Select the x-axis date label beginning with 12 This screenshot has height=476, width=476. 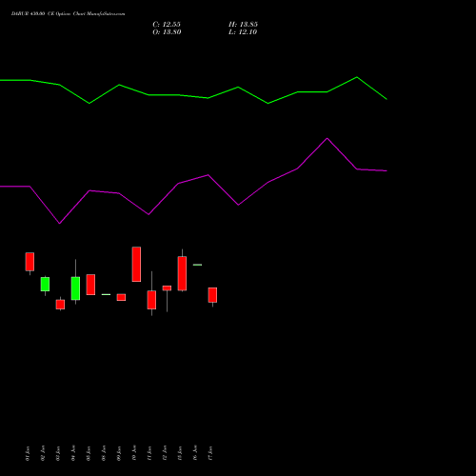tap(165, 453)
